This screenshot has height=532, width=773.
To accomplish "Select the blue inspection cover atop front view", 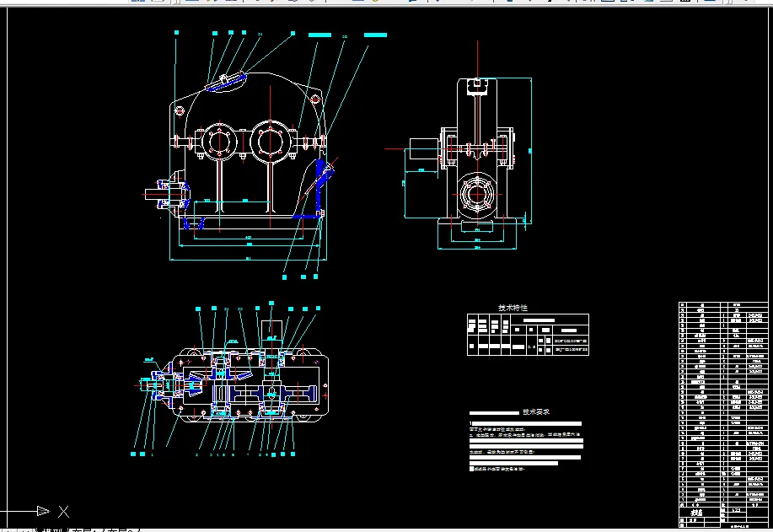I will coord(226,83).
